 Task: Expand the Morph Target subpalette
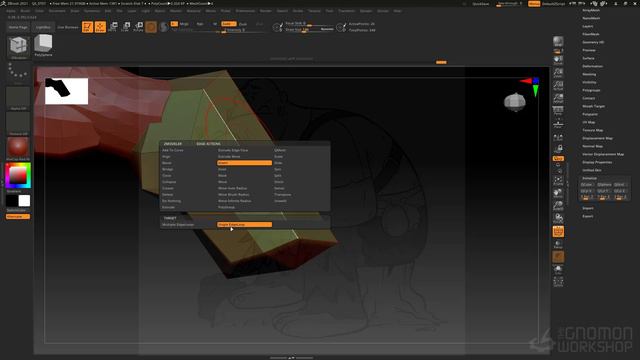tap(593, 106)
